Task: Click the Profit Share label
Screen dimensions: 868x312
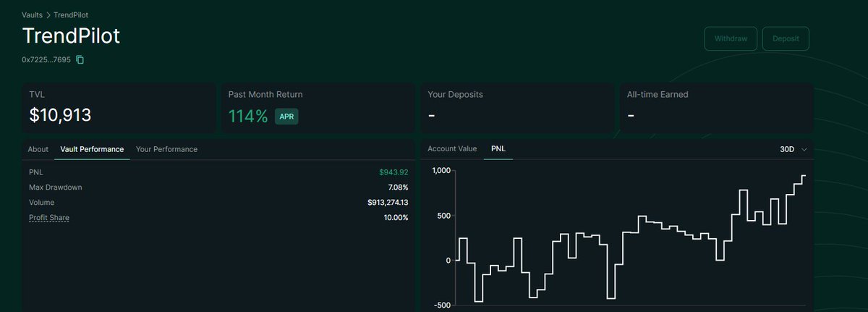Action: coord(49,218)
